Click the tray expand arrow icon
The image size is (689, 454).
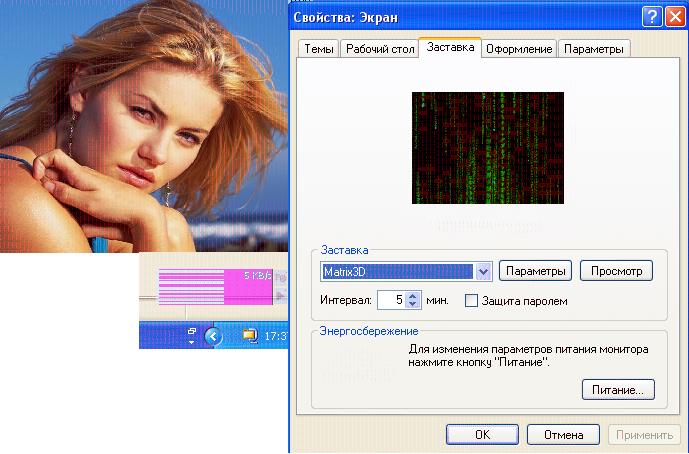[x=214, y=337]
